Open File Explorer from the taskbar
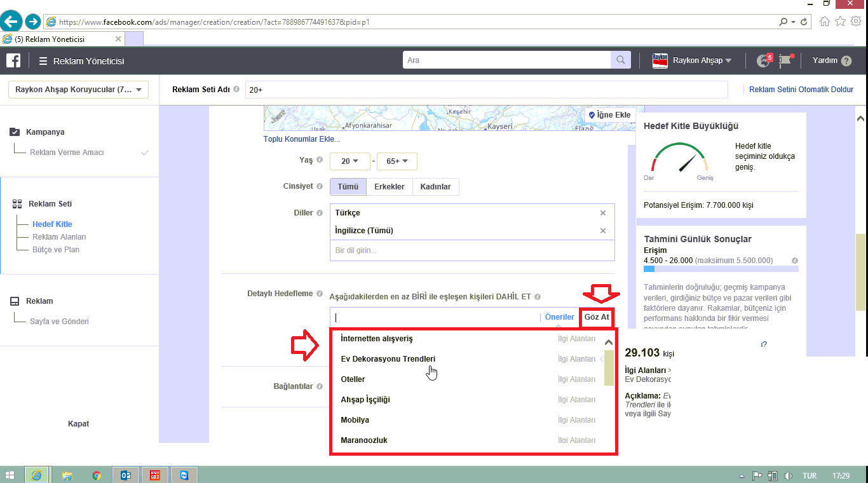Screen dimensions: 868x483 67,475
